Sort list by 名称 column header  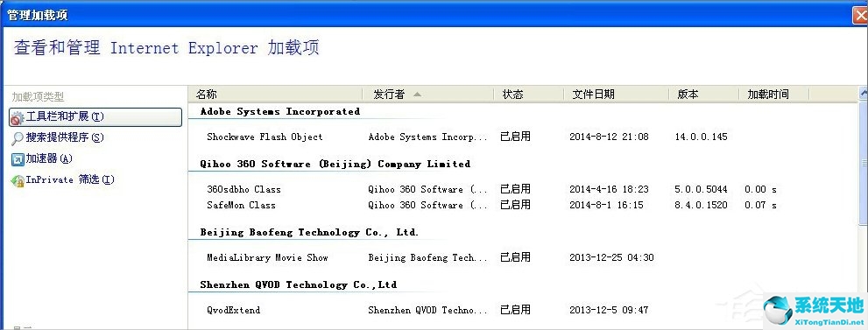275,95
